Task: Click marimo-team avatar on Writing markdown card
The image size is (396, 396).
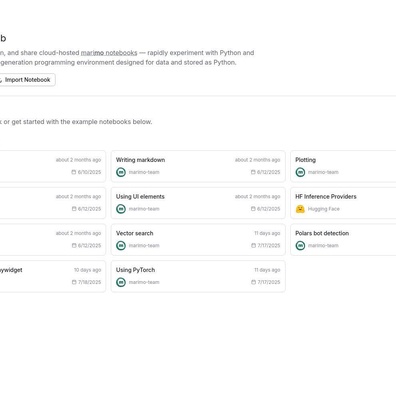Action: [x=121, y=172]
